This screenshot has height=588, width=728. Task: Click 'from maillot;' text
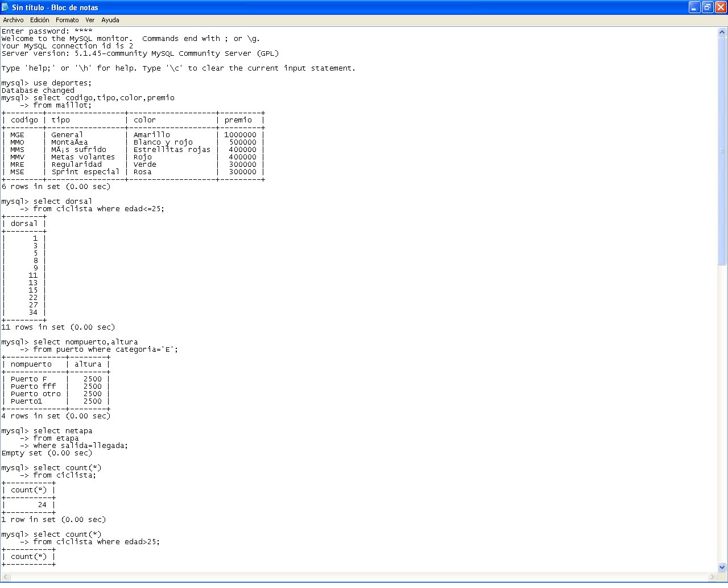pos(62,105)
